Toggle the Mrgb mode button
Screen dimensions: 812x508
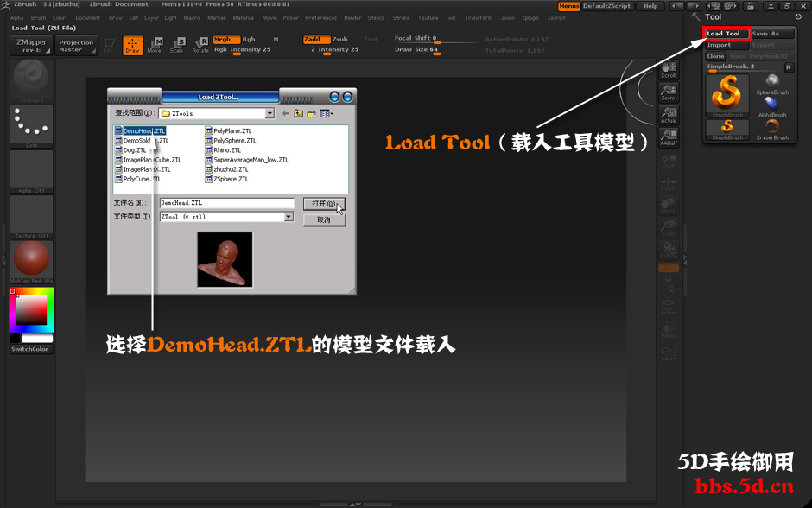(x=226, y=40)
